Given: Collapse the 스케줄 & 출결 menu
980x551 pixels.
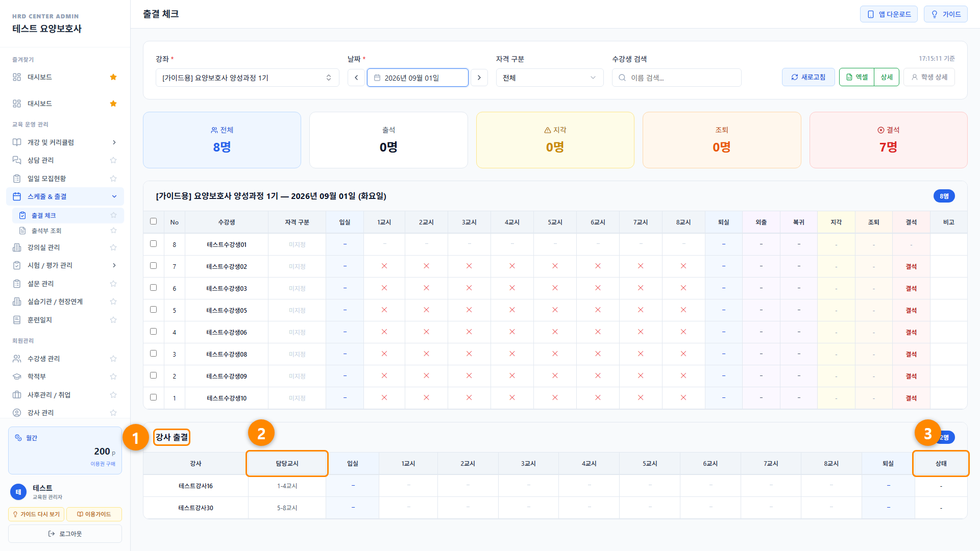Looking at the screenshot, I should [65, 196].
